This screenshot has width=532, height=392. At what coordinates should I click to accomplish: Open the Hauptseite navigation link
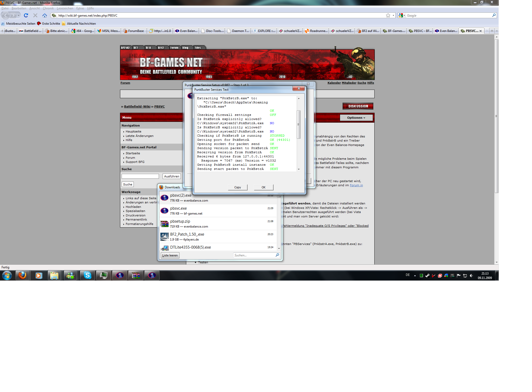click(133, 131)
